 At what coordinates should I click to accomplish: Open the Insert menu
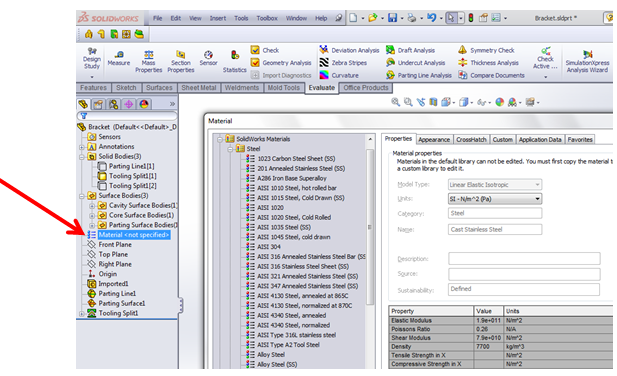tap(218, 18)
